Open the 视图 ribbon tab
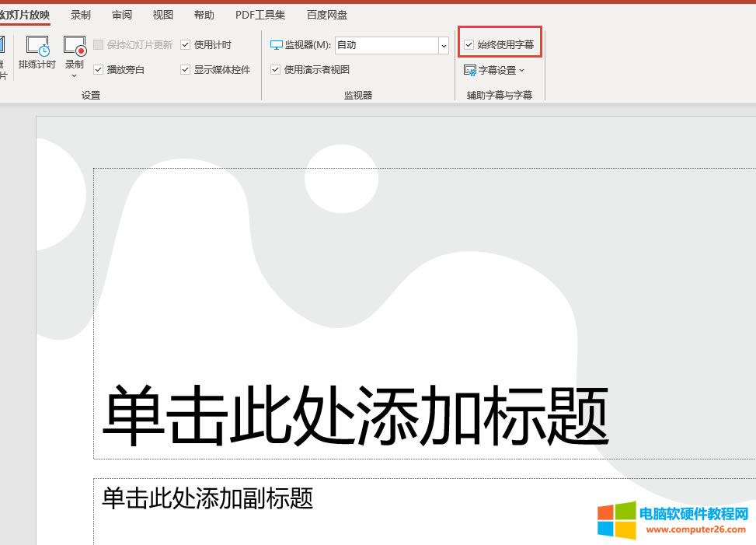Viewport: 756px width, 545px height. coord(163,15)
